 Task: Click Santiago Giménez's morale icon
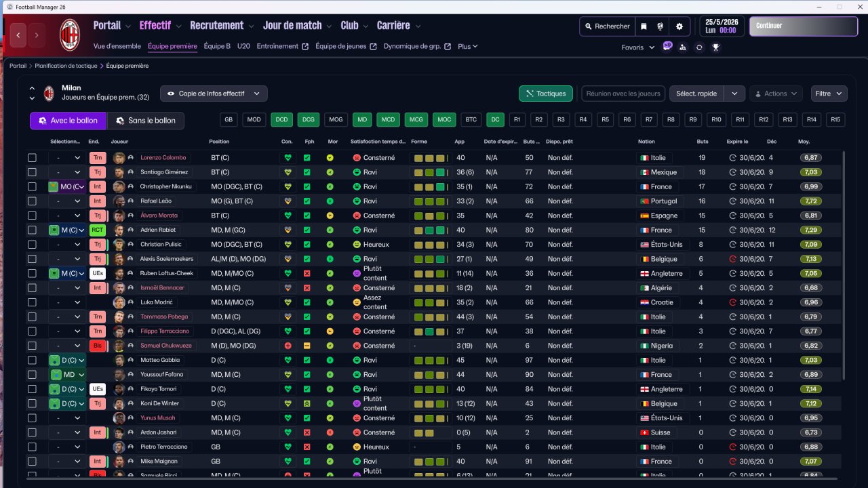330,172
